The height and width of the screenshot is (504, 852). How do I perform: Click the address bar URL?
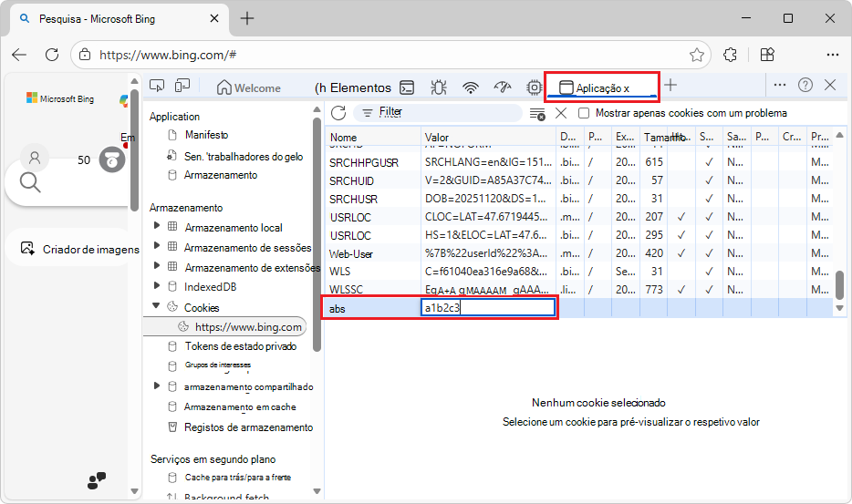pos(167,55)
